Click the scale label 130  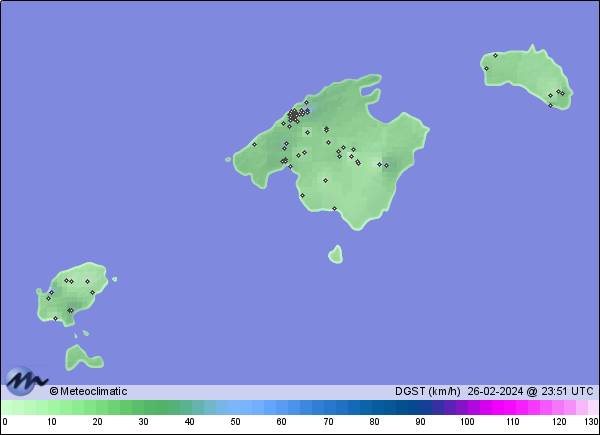[x=591, y=422]
